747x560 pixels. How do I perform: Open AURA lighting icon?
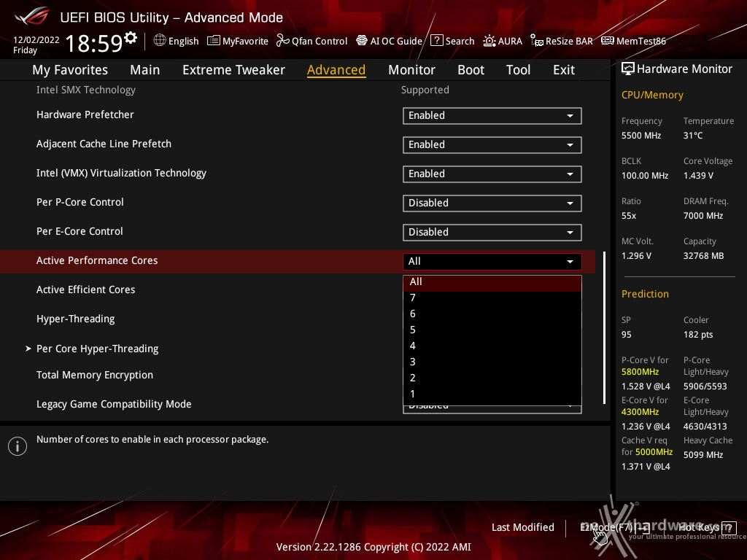click(489, 41)
